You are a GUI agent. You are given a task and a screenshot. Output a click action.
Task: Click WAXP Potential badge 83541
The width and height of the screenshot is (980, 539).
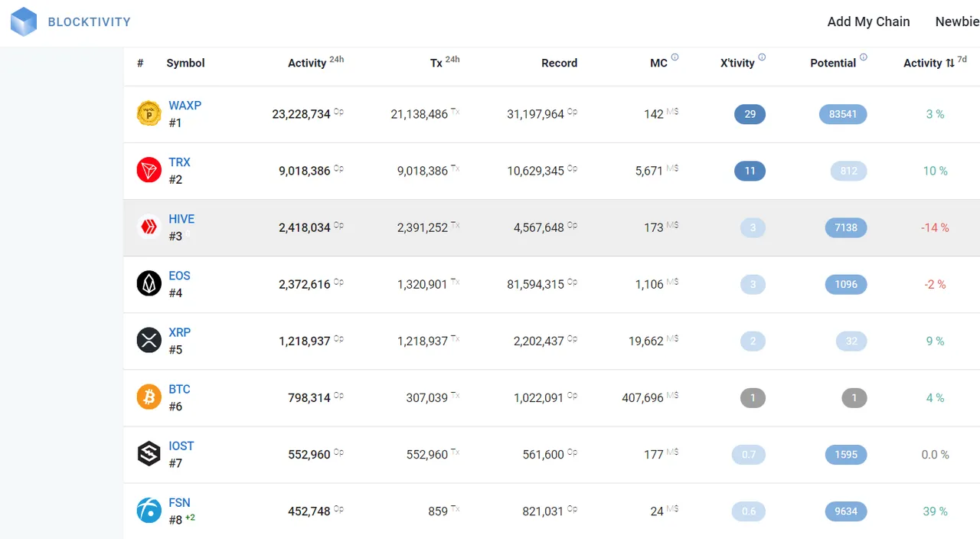pos(843,114)
